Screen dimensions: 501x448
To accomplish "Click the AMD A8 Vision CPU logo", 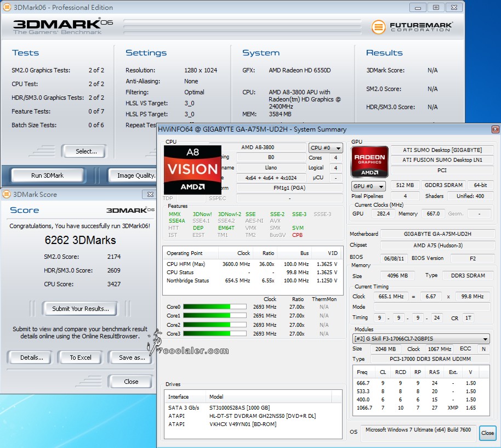I will point(192,169).
